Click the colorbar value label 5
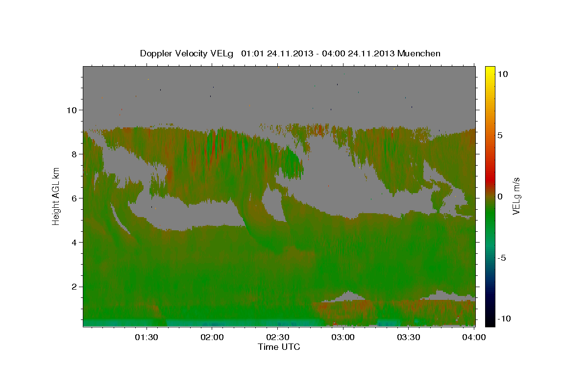Image resolution: width=588 pixels, height=392 pixels. 500,135
